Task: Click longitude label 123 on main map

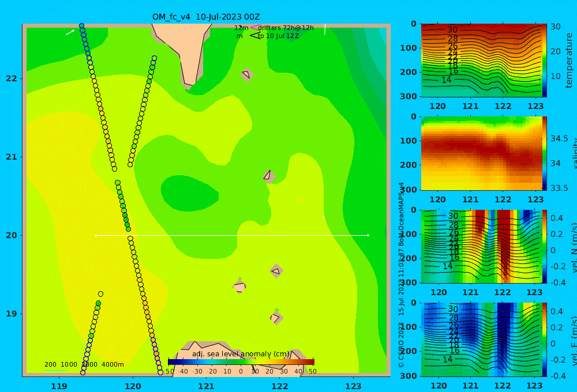Action: [353, 386]
